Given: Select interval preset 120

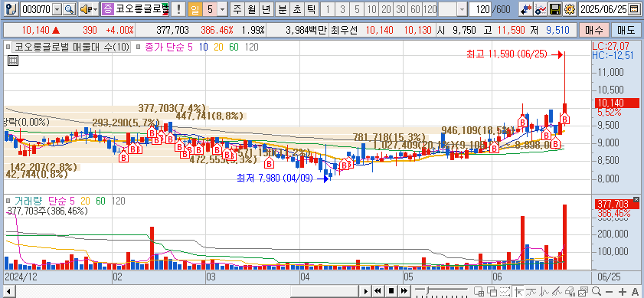Looking at the screenshot, I should click(430, 9).
